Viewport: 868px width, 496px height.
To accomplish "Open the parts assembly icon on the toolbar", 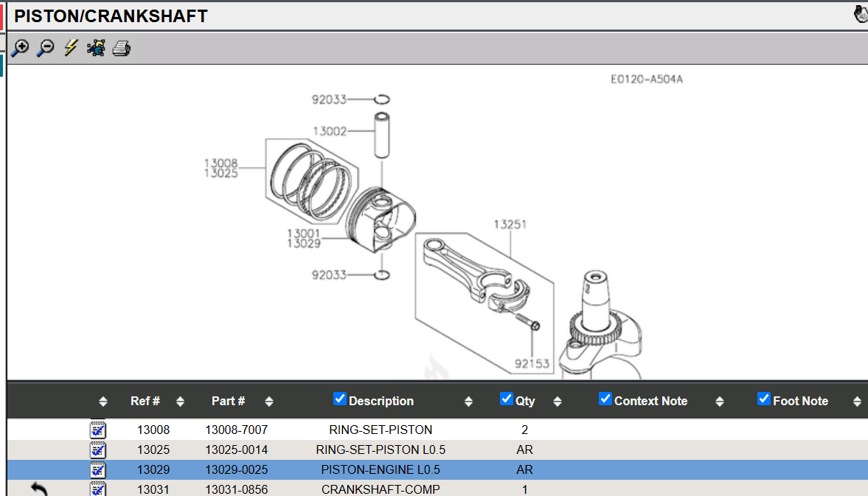I will (96, 47).
